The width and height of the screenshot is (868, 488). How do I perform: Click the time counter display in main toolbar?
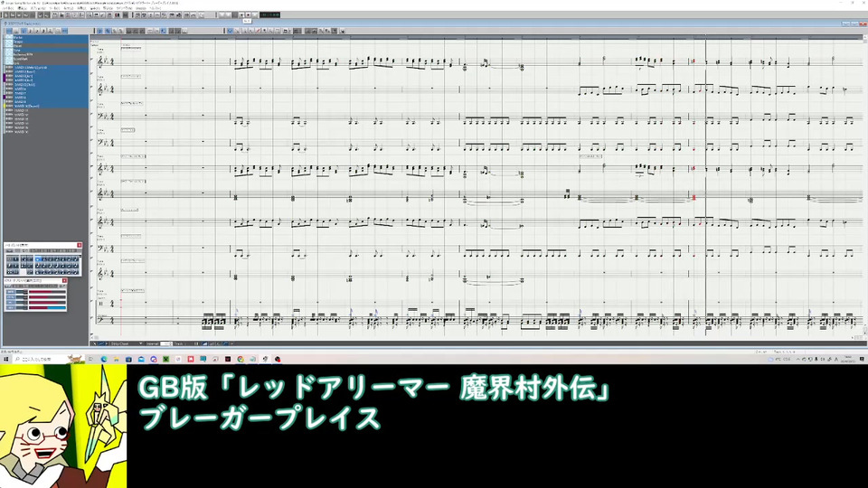click(269, 15)
